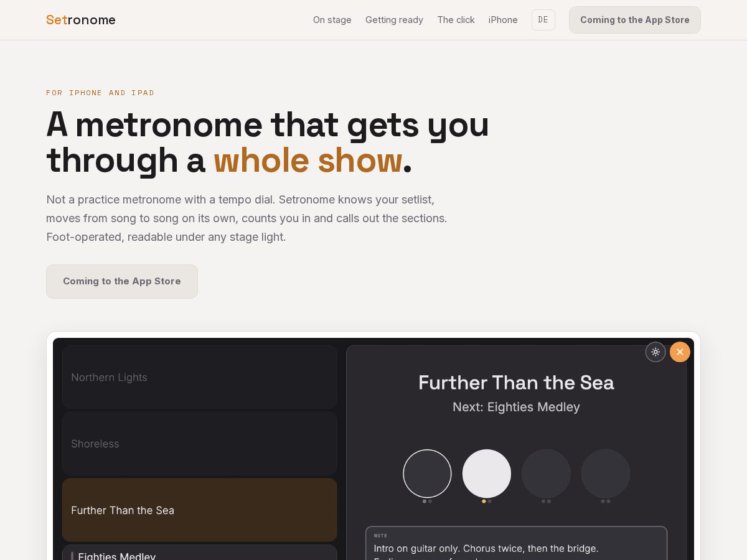Click header Coming to the App Store button
Viewport: 747px width, 560px height.
(x=635, y=20)
